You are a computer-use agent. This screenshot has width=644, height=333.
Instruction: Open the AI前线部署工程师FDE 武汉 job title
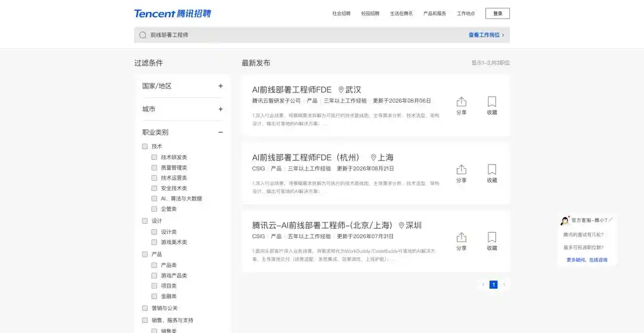coord(292,90)
